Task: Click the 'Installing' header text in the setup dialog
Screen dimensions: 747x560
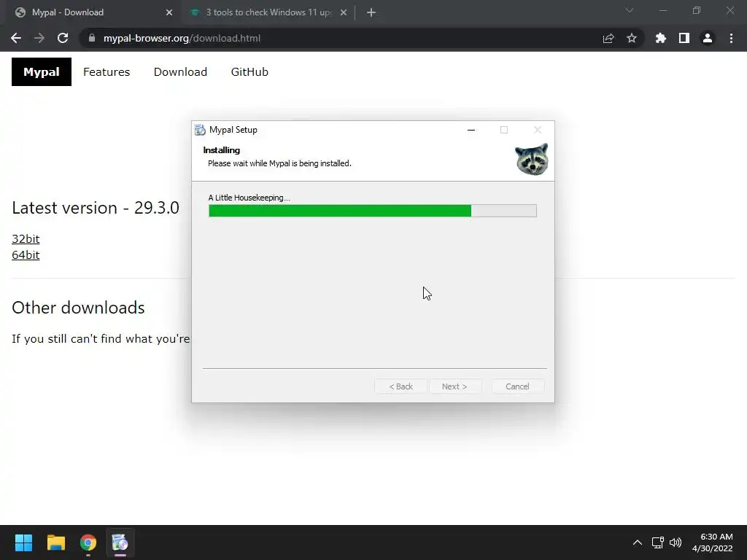Action: (222, 150)
